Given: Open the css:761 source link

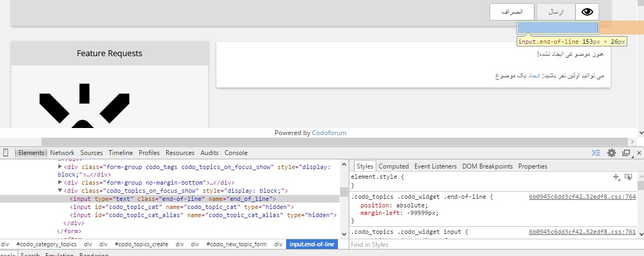Looking at the screenshot, I should pos(582,232).
